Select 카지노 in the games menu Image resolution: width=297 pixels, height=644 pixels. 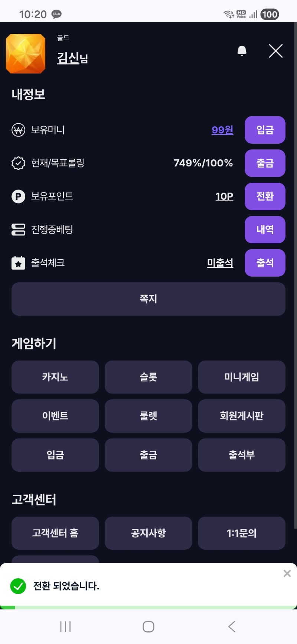(x=55, y=377)
